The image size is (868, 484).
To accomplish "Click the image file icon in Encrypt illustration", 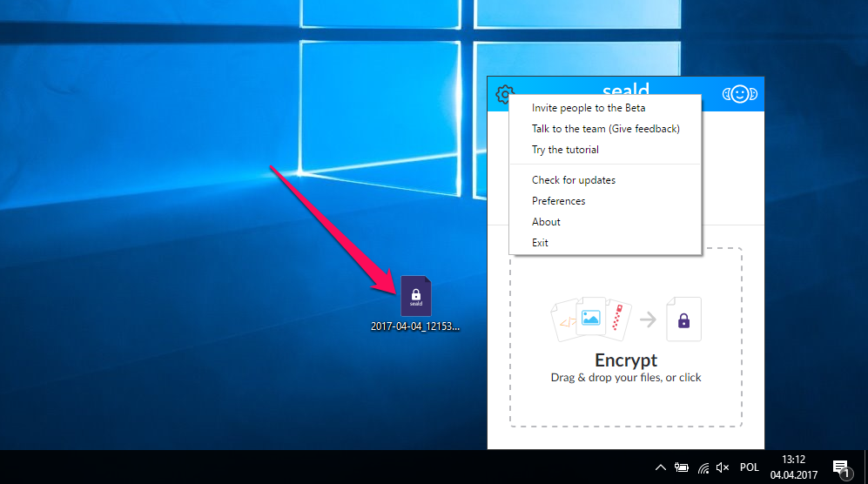I will pyautogui.click(x=590, y=318).
